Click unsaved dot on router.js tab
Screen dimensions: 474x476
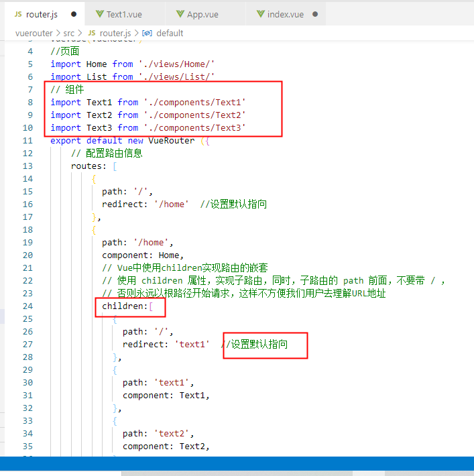(74, 14)
